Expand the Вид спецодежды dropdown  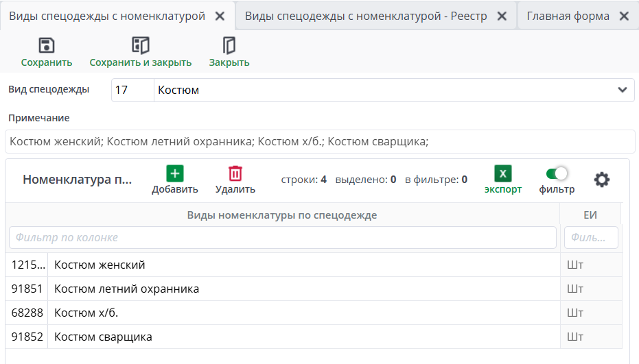click(x=623, y=90)
